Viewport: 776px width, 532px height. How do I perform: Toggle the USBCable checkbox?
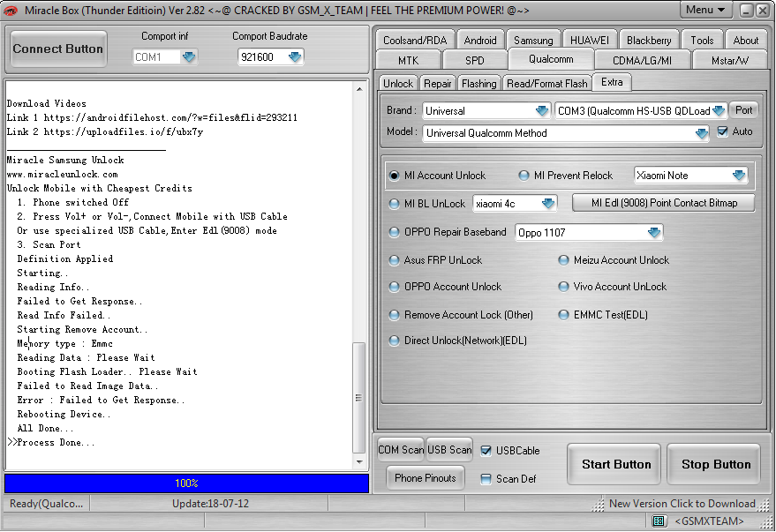pos(486,451)
